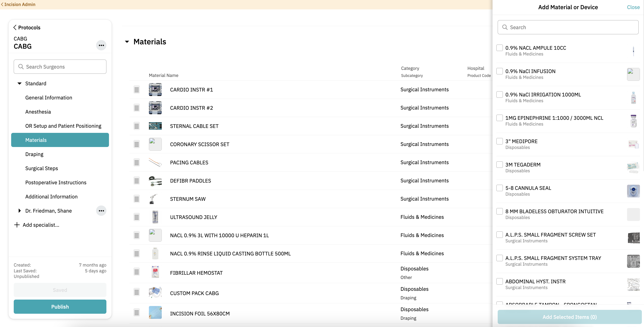Click the DEFIBR PADDLES thumbnail image

pyautogui.click(x=155, y=181)
